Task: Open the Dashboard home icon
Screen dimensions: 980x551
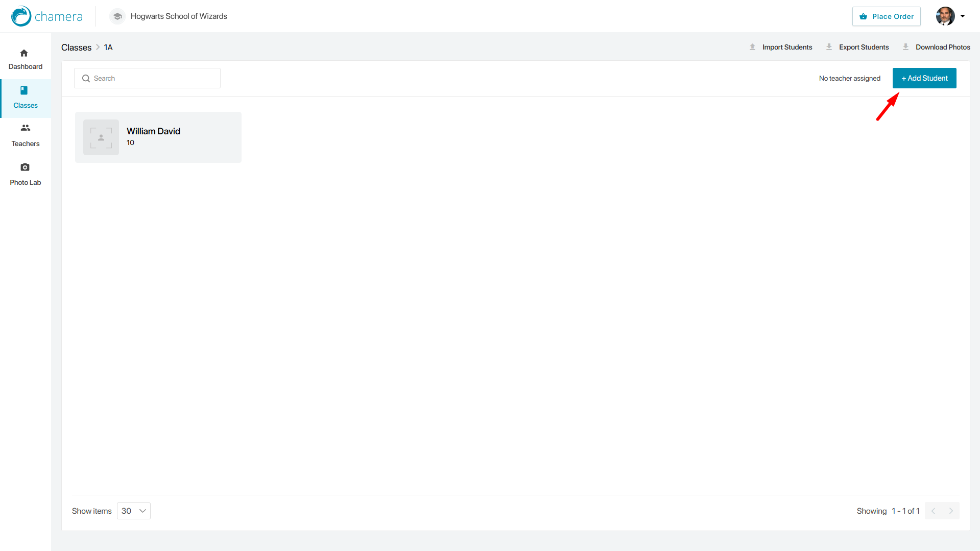Action: click(x=24, y=53)
